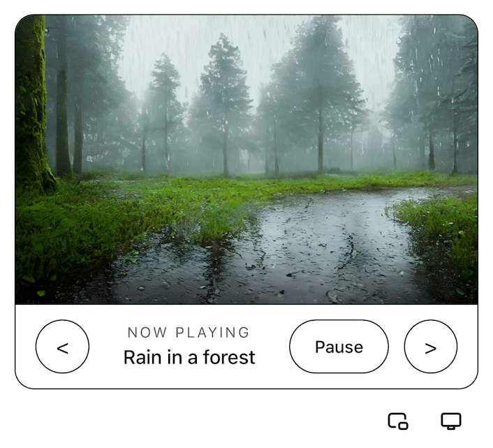This screenshot has width=493, height=448.
Task: Pause the Rain in a forest video
Action: click(339, 347)
